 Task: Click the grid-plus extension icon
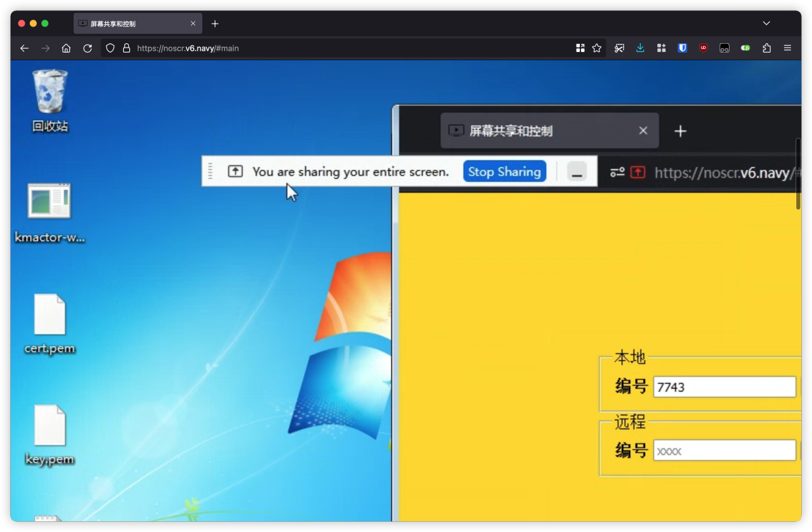pyautogui.click(x=661, y=48)
